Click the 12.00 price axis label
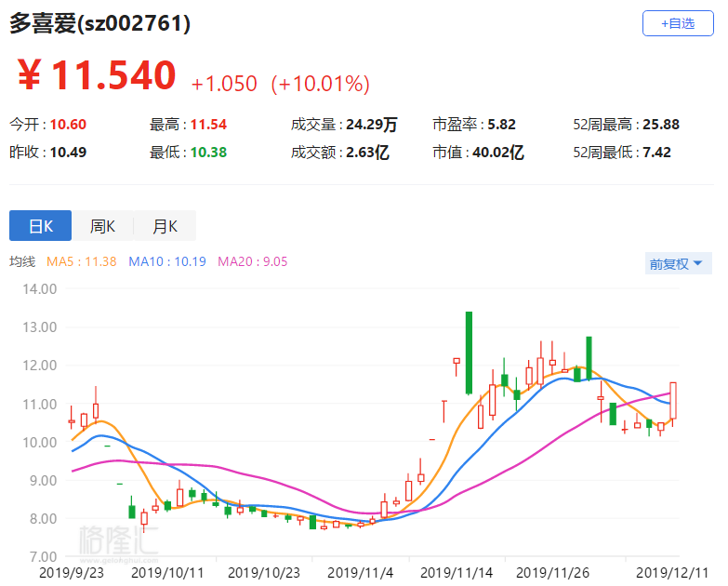728x586 pixels. 39,366
